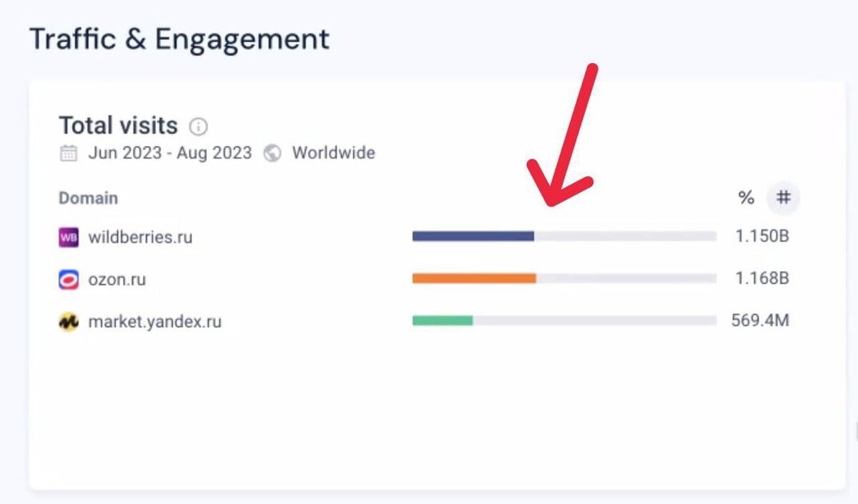The height and width of the screenshot is (504, 858).
Task: Select the 1.150B visits value
Action: click(762, 236)
